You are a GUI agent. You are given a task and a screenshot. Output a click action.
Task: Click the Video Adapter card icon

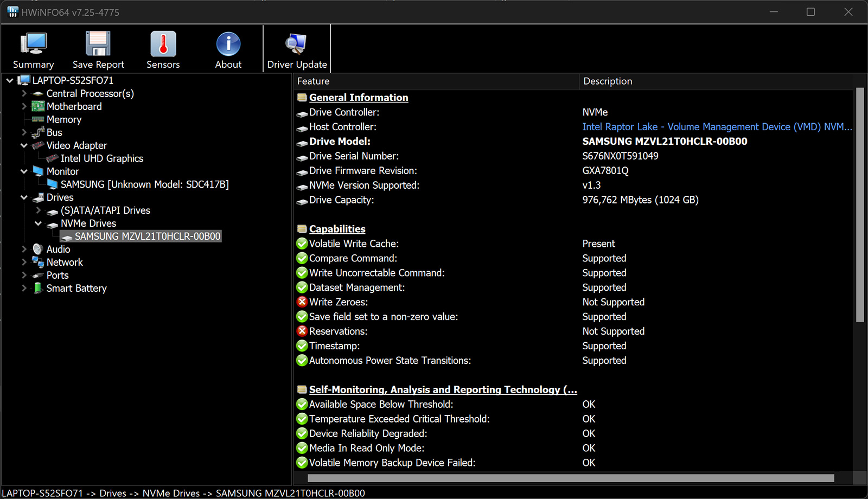pyautogui.click(x=38, y=145)
